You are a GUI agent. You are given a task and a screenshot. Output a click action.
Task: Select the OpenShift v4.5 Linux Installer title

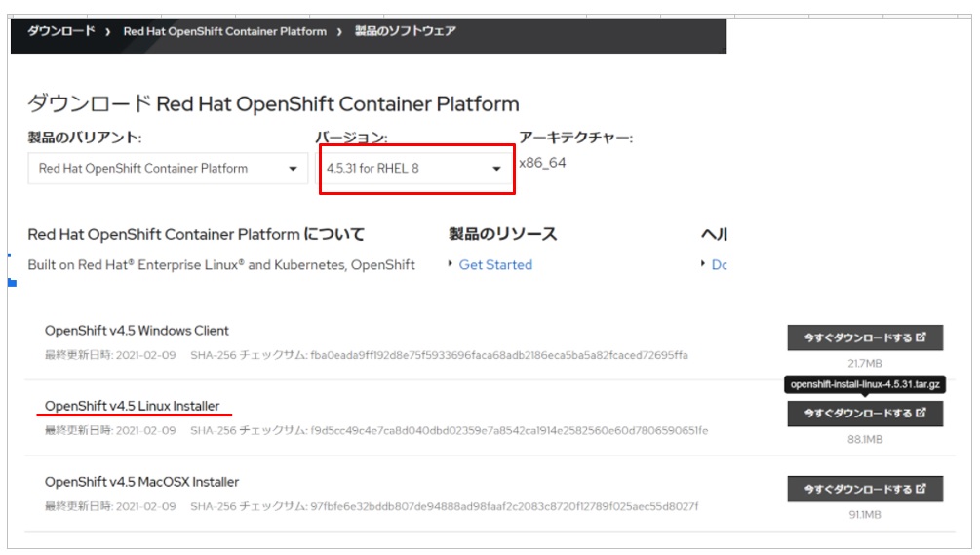click(x=132, y=406)
